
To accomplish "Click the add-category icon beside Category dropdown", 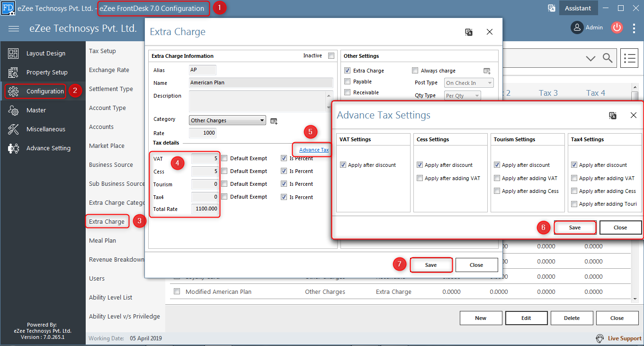I will (274, 121).
